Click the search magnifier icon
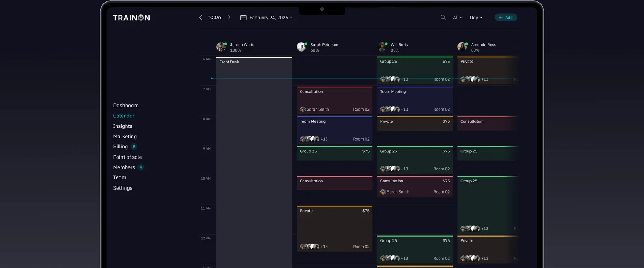Viewport: 644px width, 268px height. 443,17
